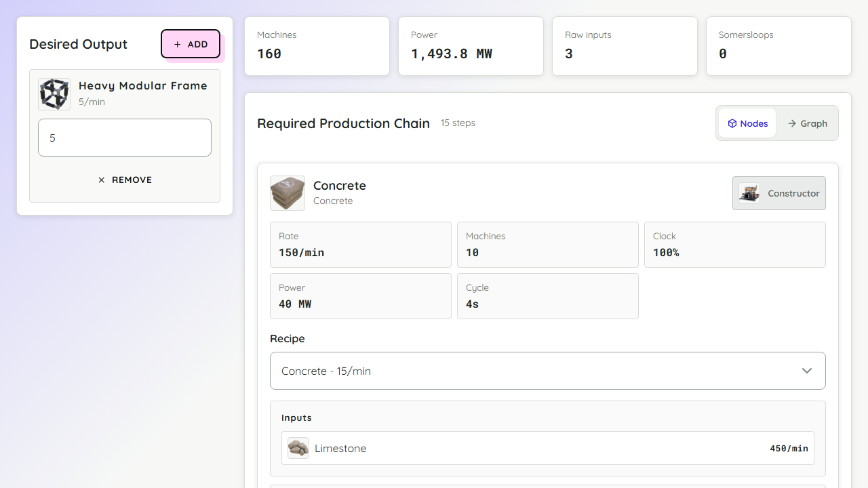Click the recipe dropdown chevron arrow
The width and height of the screenshot is (868, 488).
point(807,371)
